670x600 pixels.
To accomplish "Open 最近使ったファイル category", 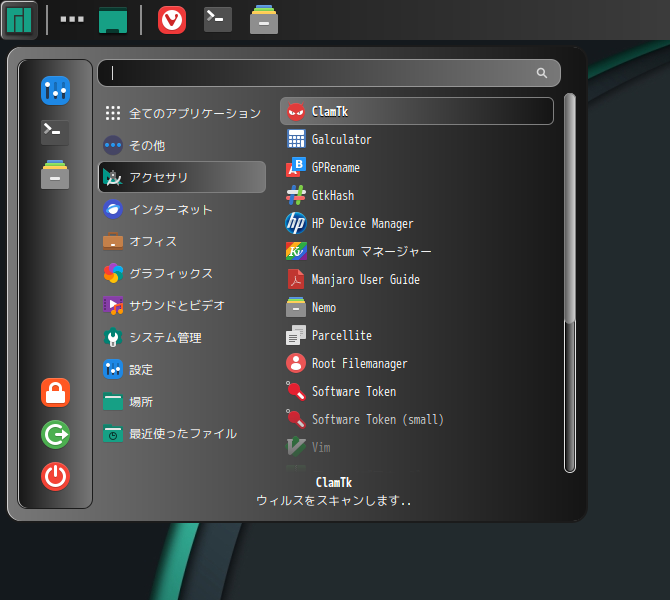I will (x=182, y=434).
